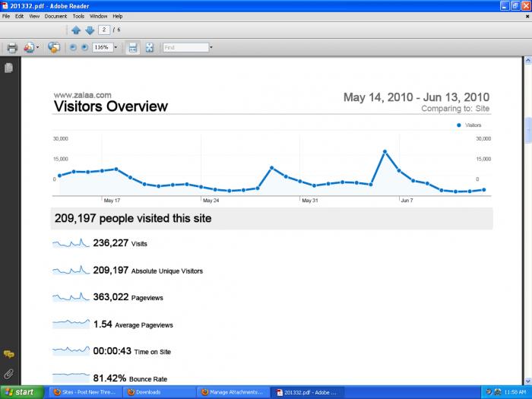Go to previous page with up arrow
The width and height of the screenshot is (532, 399).
click(x=76, y=30)
